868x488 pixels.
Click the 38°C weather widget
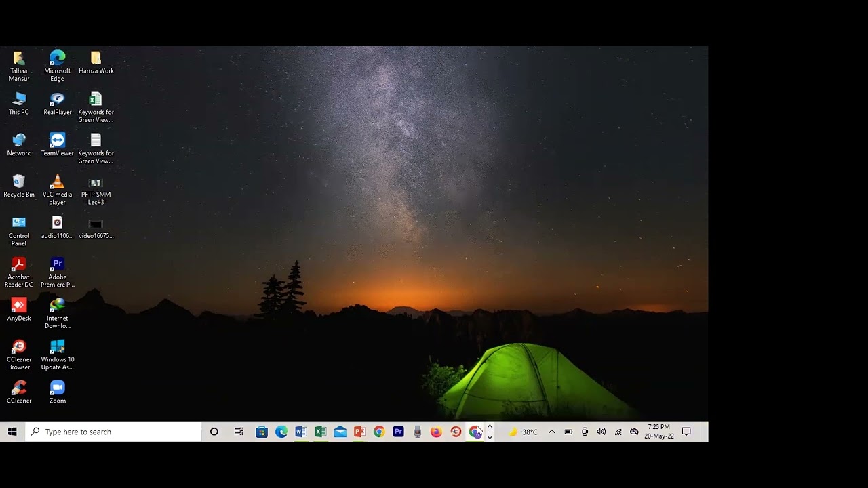[x=523, y=432]
